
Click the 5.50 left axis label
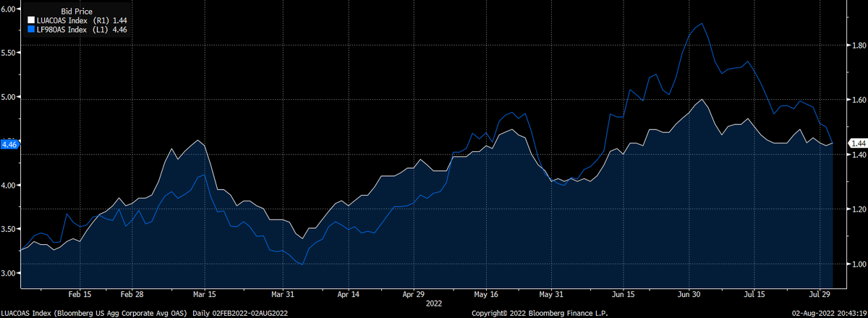coord(9,53)
